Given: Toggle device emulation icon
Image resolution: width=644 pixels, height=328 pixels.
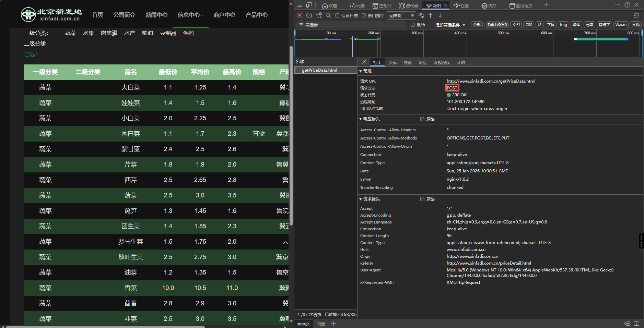Looking at the screenshot, I should pos(309,5).
